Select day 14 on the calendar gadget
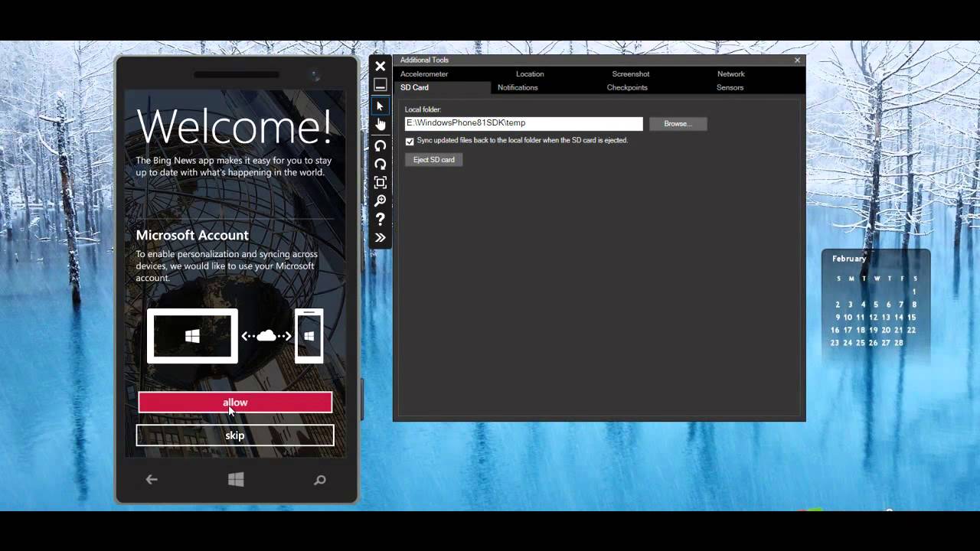This screenshot has width=980, height=551. coord(898,318)
